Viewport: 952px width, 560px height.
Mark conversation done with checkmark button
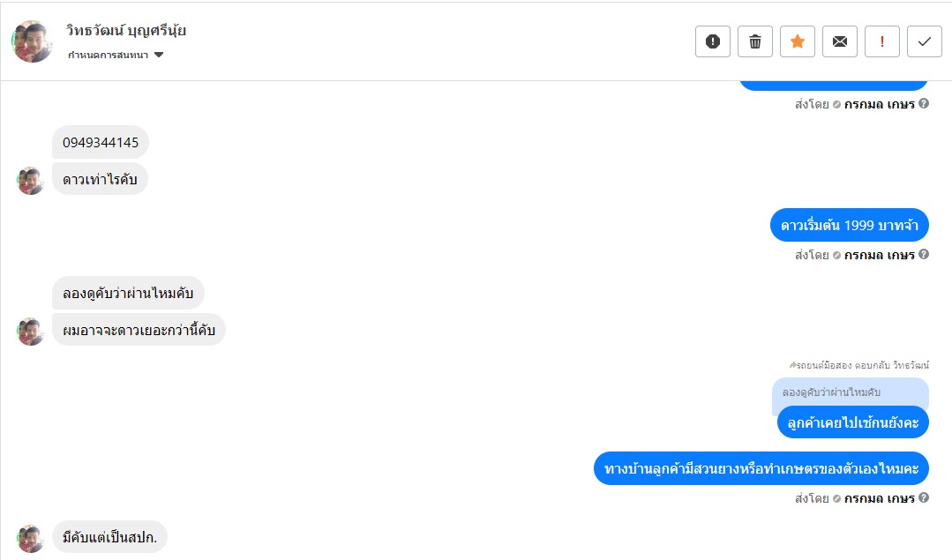pyautogui.click(x=925, y=41)
